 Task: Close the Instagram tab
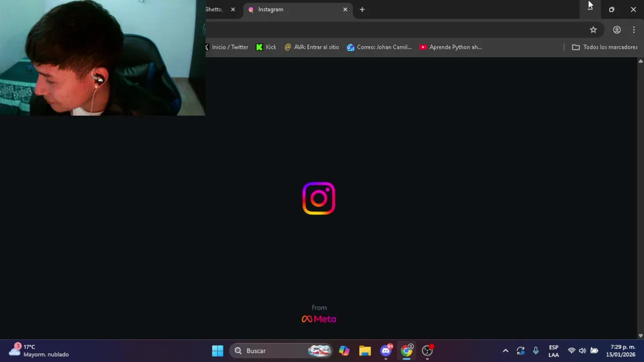345,10
